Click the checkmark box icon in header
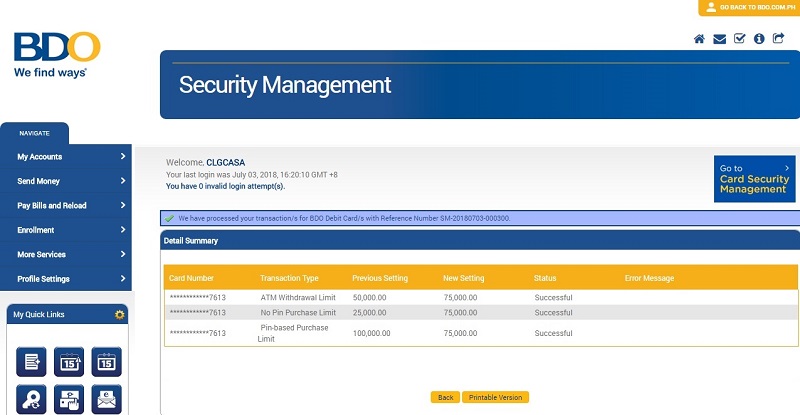Viewport: 800px width, 415px height. (739, 38)
